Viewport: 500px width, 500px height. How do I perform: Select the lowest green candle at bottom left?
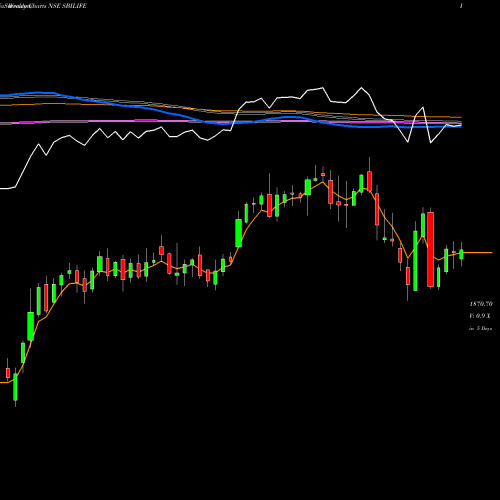(x=15, y=387)
